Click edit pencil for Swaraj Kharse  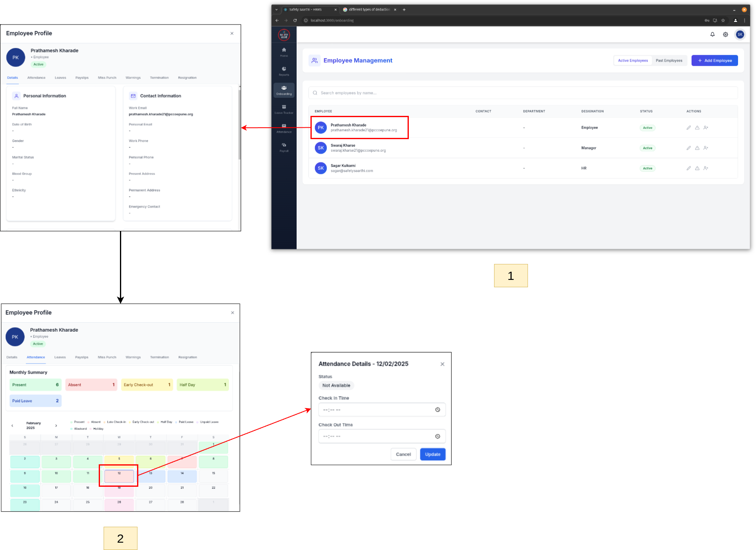pyautogui.click(x=689, y=148)
